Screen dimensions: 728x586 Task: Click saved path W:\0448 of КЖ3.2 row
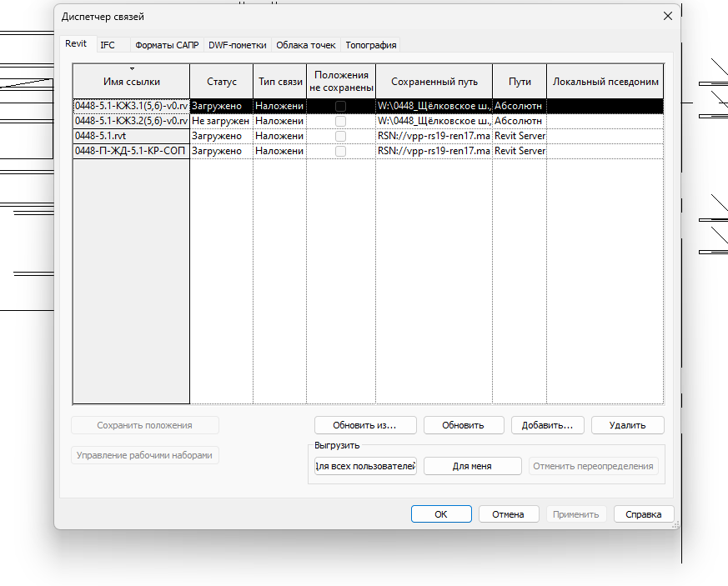pyautogui.click(x=434, y=121)
